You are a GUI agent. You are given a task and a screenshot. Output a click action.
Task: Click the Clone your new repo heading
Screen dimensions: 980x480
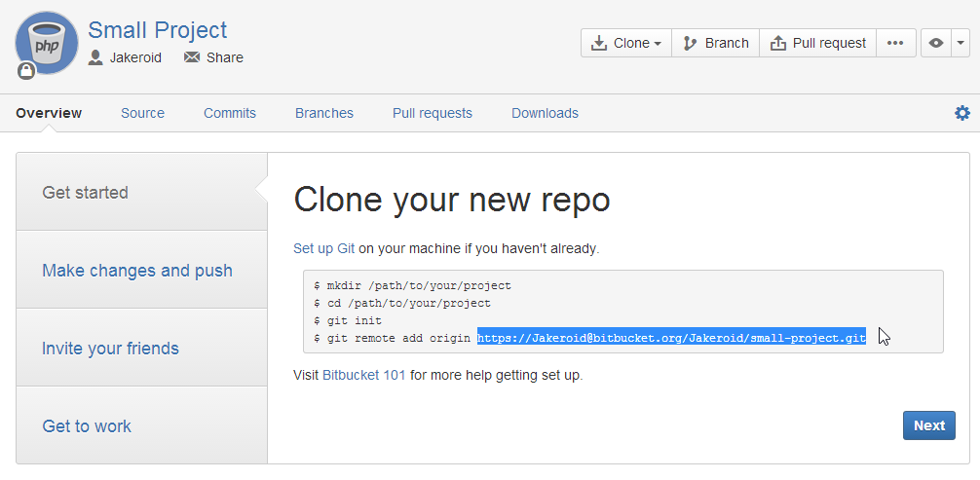tap(452, 200)
